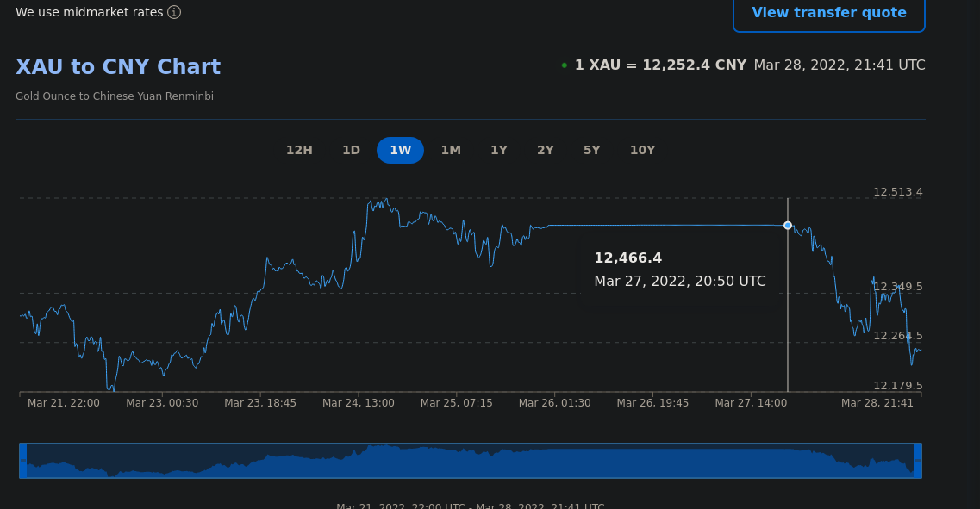Click the 1 XAU = 12,252.4 CNY rate text
Image resolution: width=980 pixels, height=509 pixels.
point(660,65)
